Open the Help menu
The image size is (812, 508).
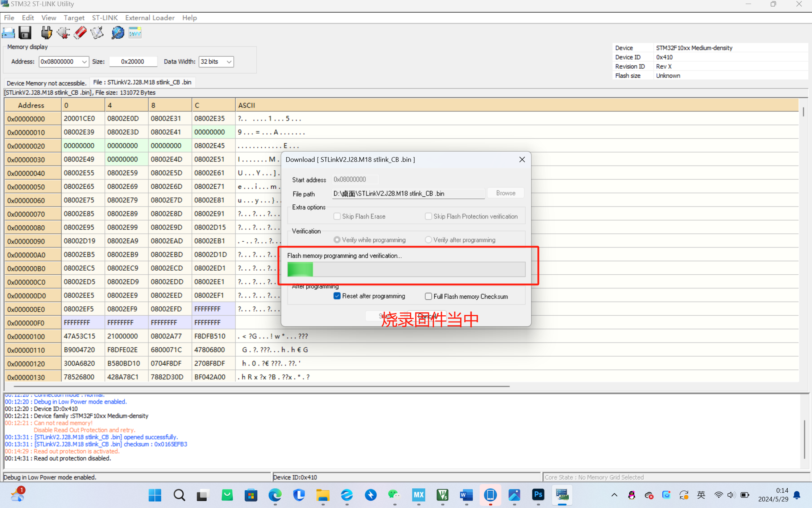189,18
